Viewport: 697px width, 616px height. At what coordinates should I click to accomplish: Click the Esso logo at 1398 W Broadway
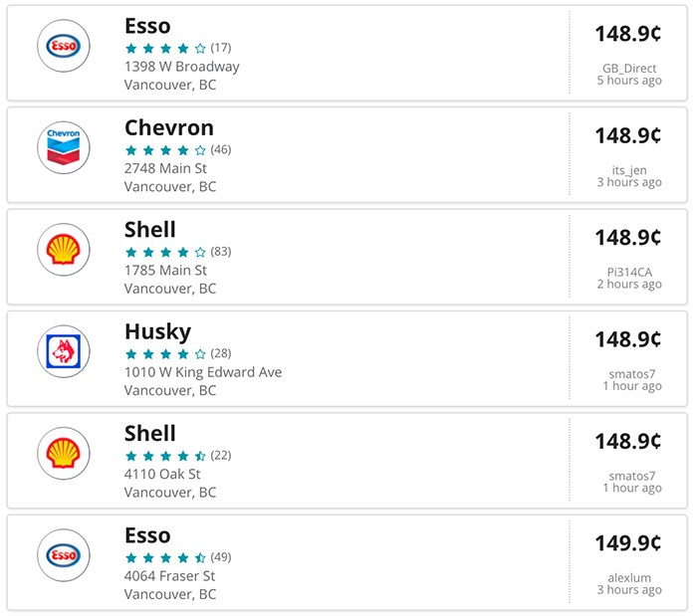point(64,46)
